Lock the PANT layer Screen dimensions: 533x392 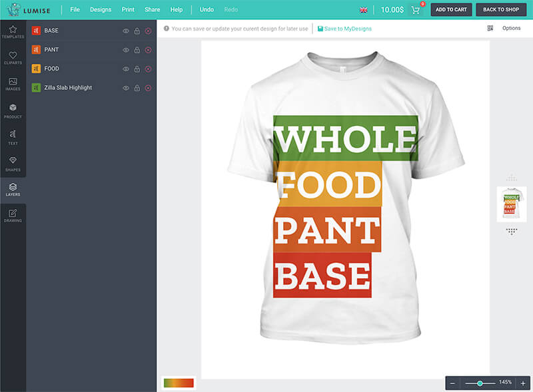click(x=137, y=50)
